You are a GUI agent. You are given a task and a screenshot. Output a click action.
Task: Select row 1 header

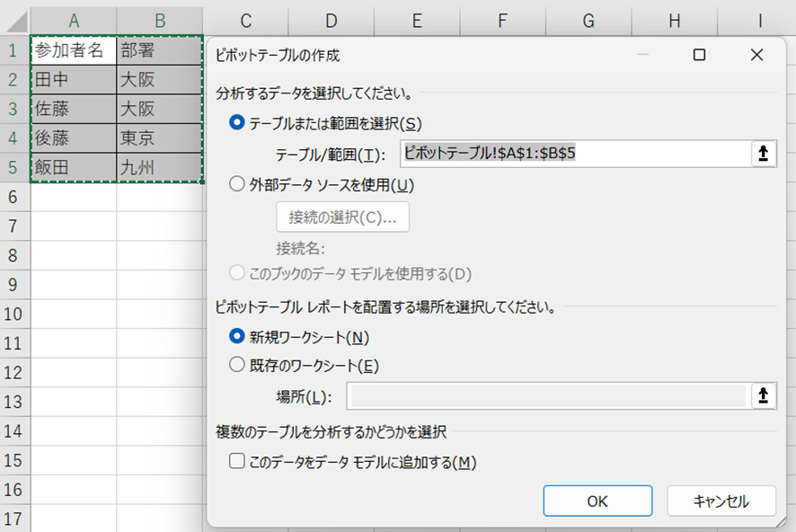click(14, 49)
